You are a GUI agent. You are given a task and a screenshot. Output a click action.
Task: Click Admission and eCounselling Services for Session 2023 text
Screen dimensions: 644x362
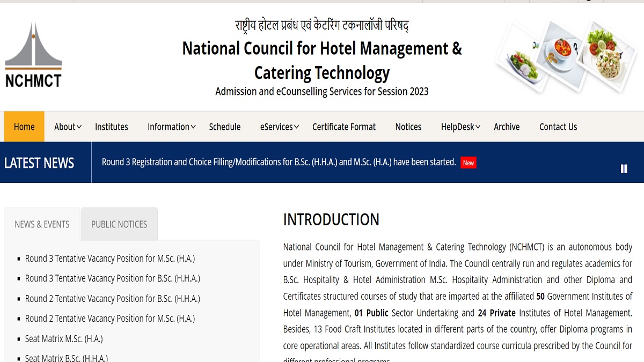(322, 92)
